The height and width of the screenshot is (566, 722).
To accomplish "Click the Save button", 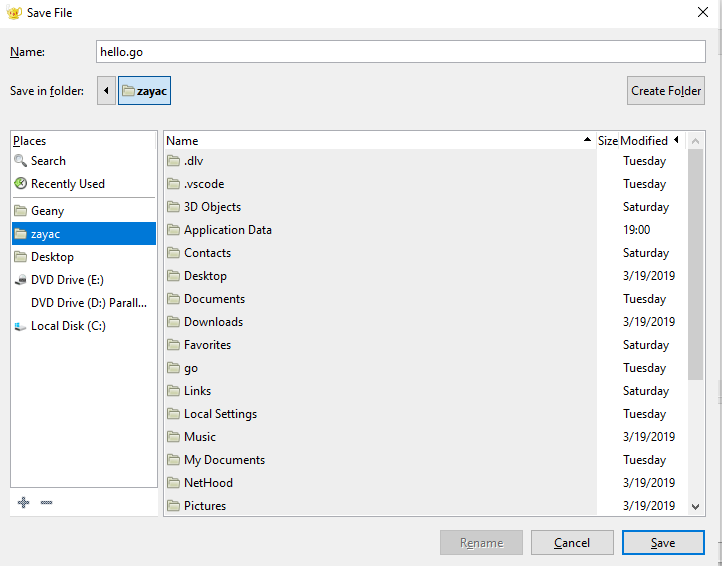I will (x=663, y=543).
